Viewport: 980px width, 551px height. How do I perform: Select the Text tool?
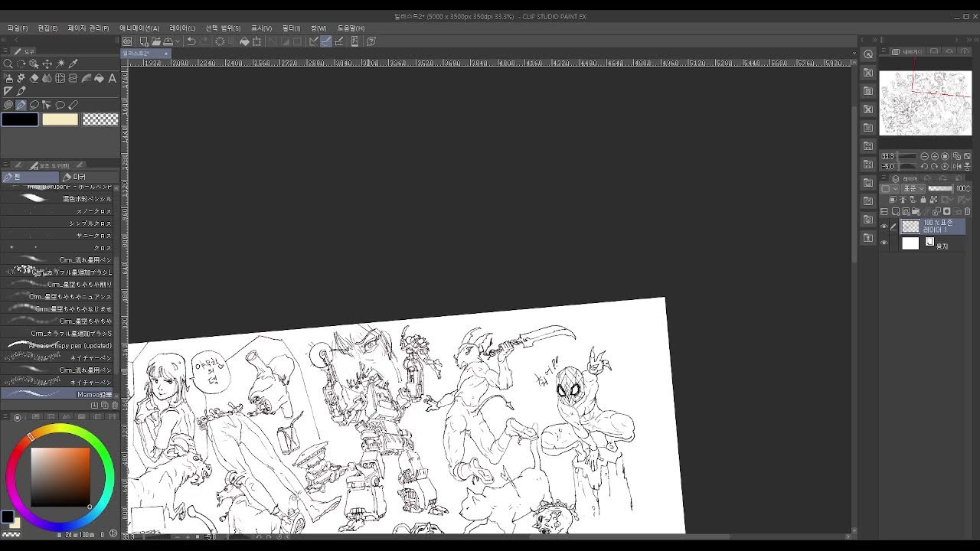112,78
